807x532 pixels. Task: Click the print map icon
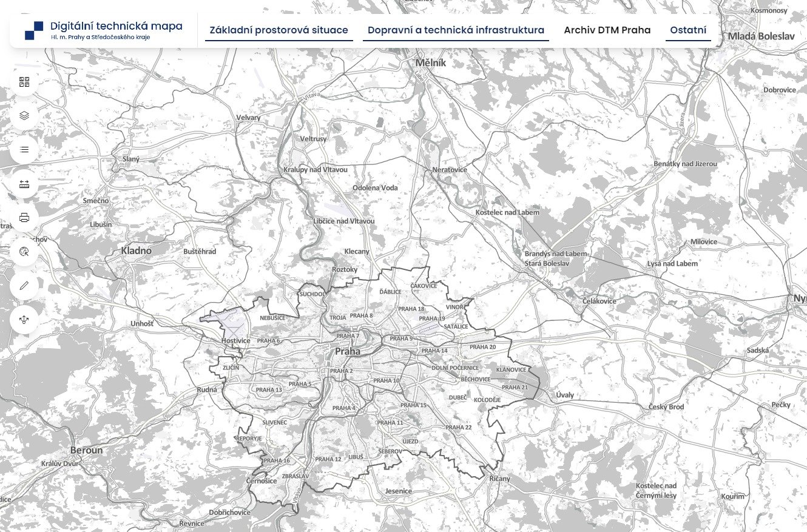click(x=25, y=218)
